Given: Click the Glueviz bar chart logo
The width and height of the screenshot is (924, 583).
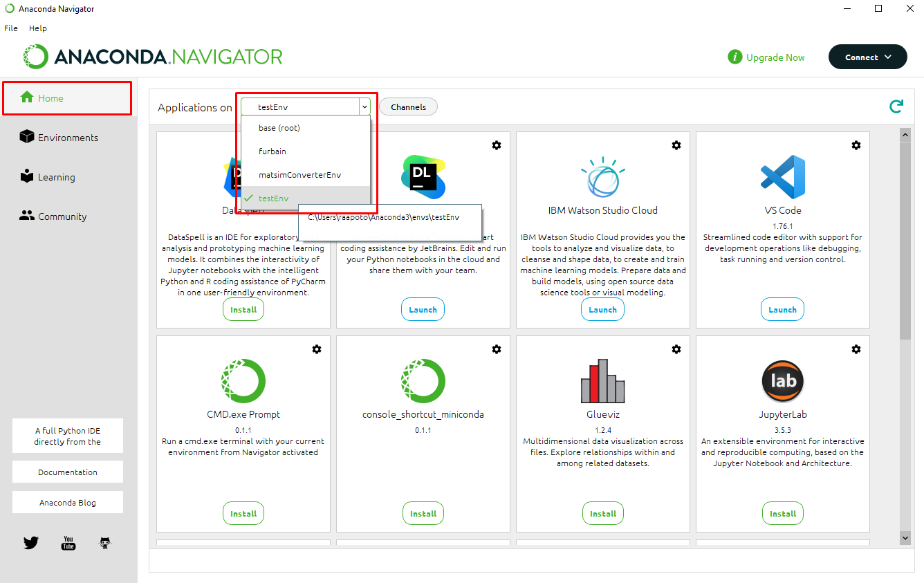Looking at the screenshot, I should click(x=603, y=381).
